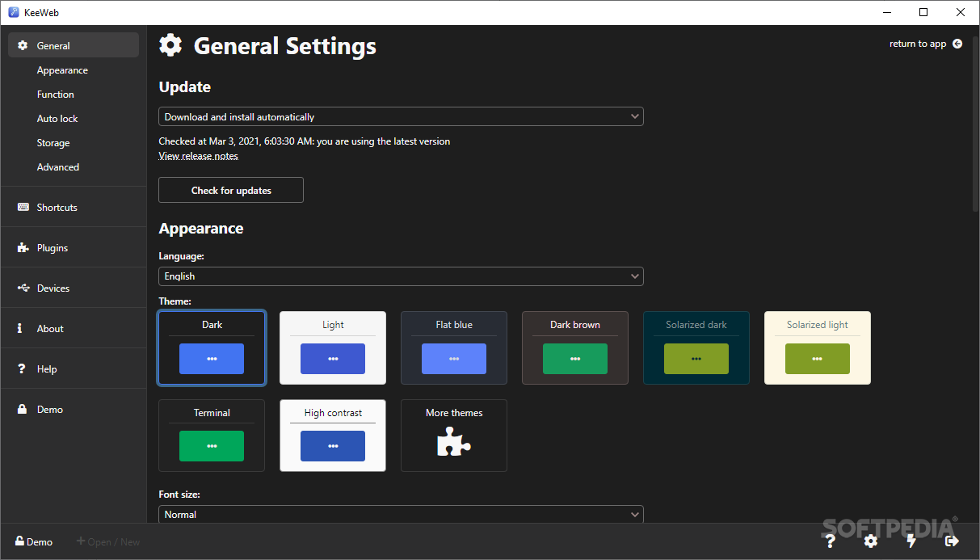
Task: Click the Check for updates button
Action: click(x=231, y=190)
